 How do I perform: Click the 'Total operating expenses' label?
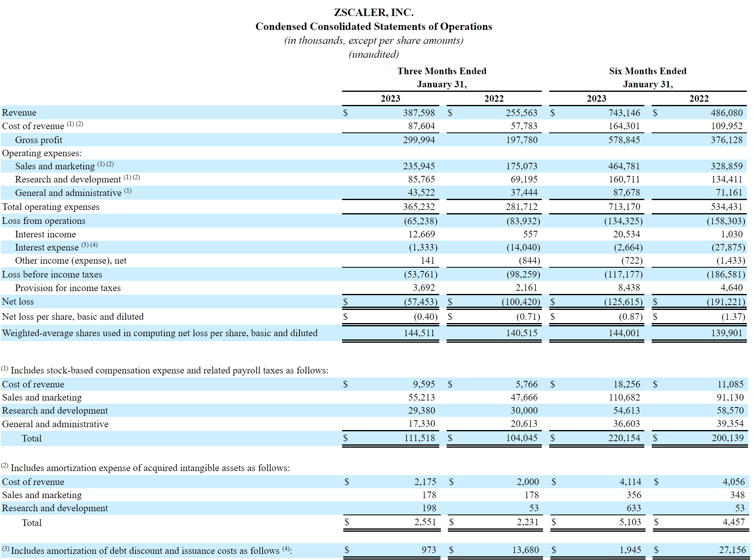click(51, 207)
